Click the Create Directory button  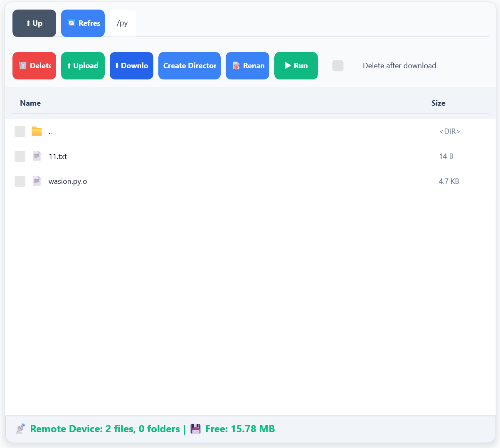(x=189, y=66)
